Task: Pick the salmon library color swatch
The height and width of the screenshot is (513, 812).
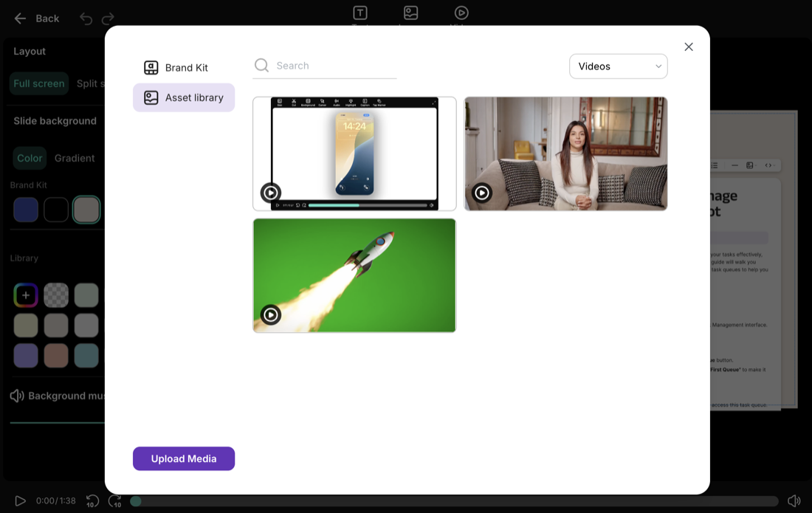Action: [x=56, y=356]
